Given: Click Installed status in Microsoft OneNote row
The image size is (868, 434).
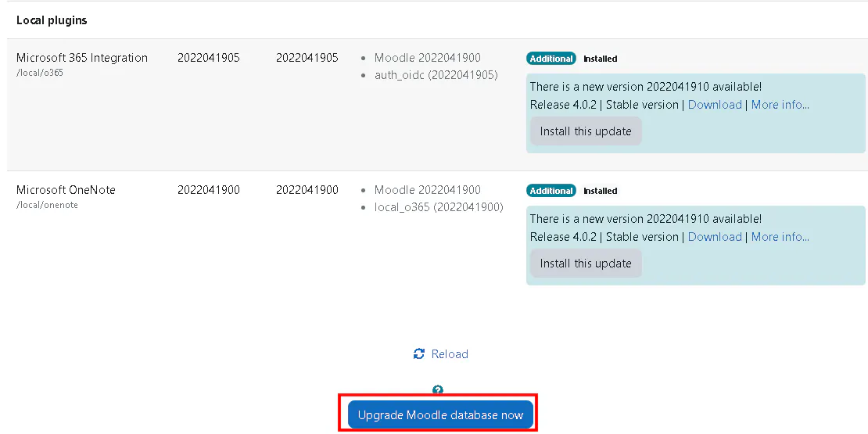Looking at the screenshot, I should point(600,191).
